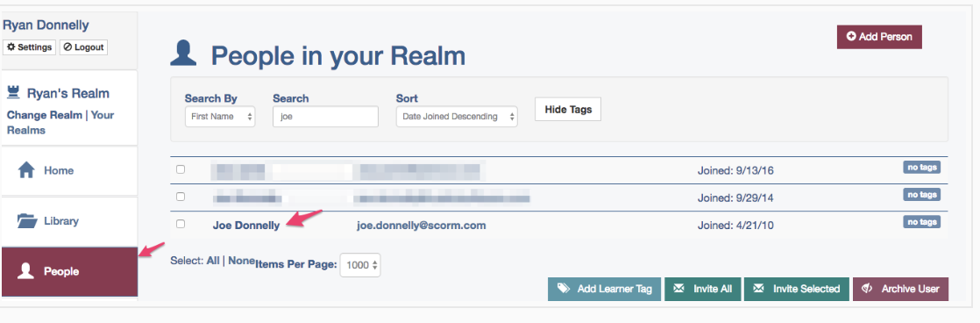Click the Invite Selected button
The image size is (980, 323).
pos(797,289)
